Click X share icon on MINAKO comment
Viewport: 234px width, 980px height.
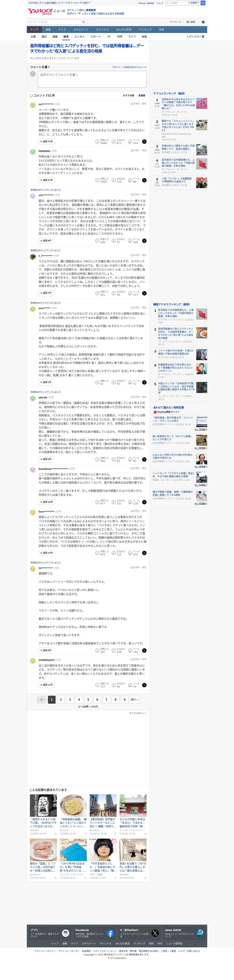(x=144, y=180)
